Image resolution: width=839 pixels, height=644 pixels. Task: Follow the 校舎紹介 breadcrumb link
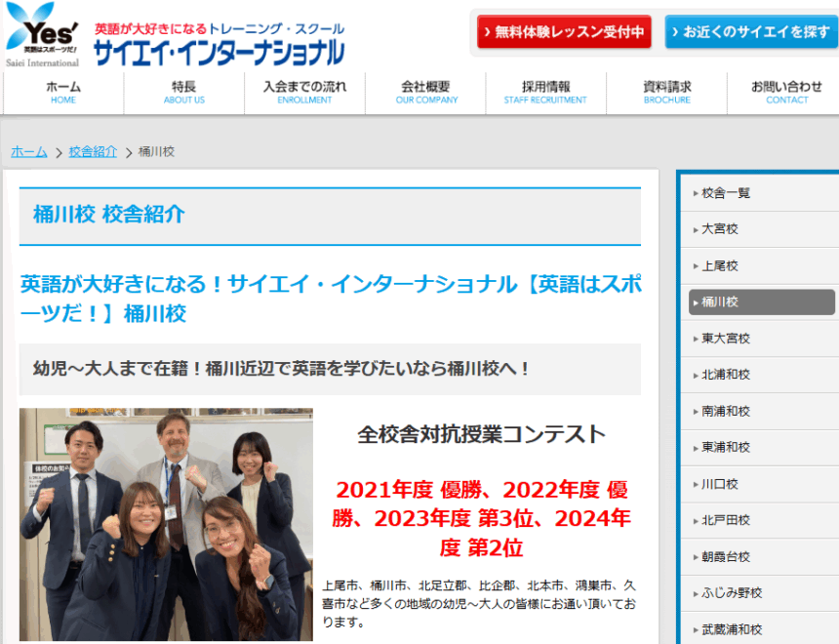point(93,152)
